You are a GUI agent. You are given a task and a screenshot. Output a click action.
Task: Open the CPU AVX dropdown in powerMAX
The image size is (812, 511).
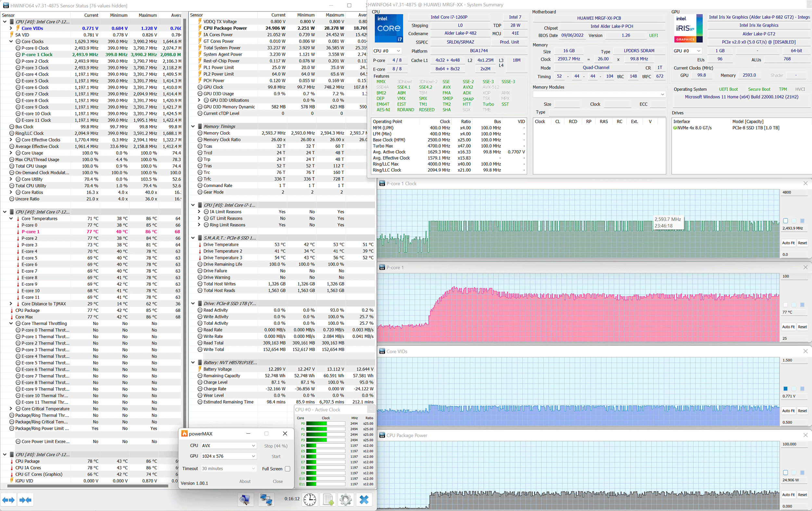[229, 446]
